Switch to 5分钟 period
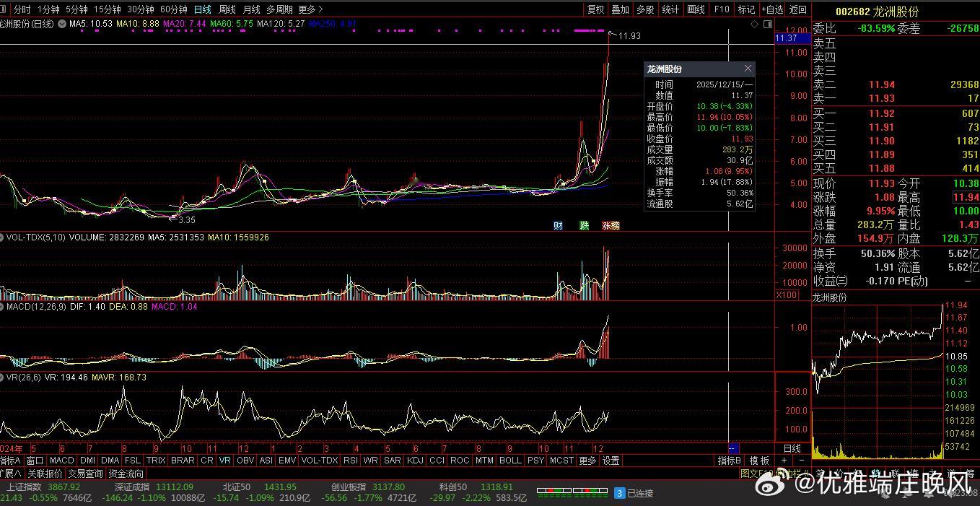The height and width of the screenshot is (506, 980). point(76,9)
